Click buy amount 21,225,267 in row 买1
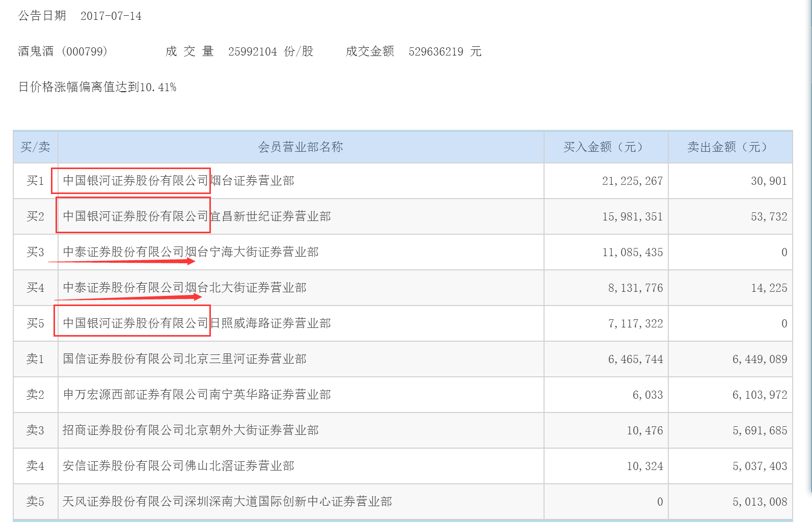This screenshot has width=812, height=524. click(632, 181)
